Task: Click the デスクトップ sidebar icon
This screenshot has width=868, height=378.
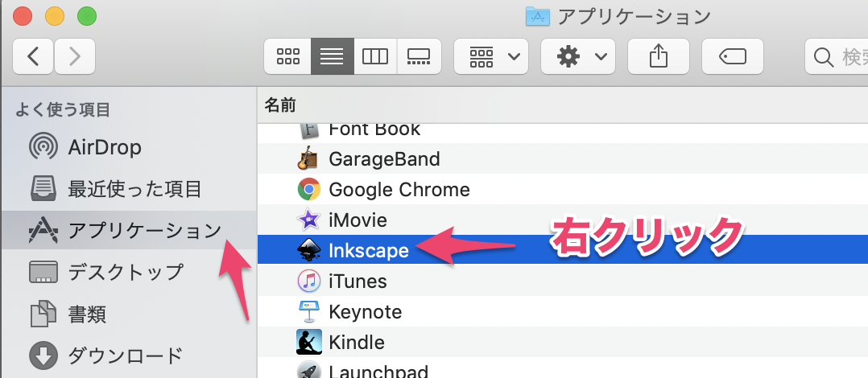Action: tap(43, 272)
